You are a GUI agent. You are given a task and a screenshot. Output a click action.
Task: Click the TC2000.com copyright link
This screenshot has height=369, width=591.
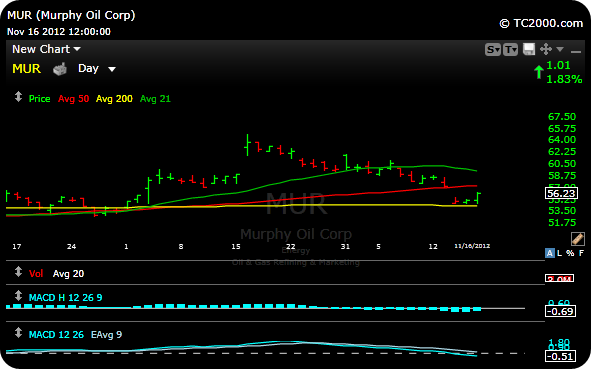[x=541, y=23]
